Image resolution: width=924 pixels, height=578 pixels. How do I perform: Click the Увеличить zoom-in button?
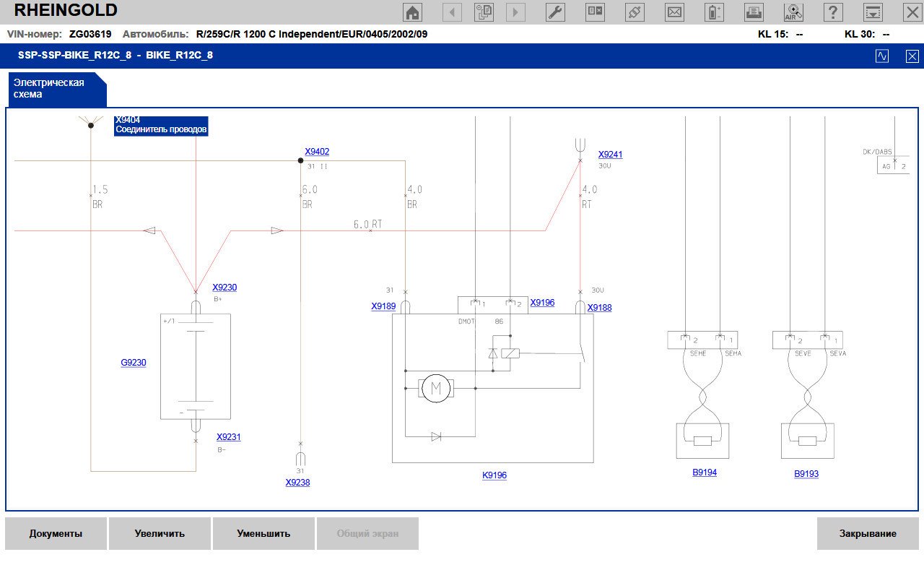point(160,534)
